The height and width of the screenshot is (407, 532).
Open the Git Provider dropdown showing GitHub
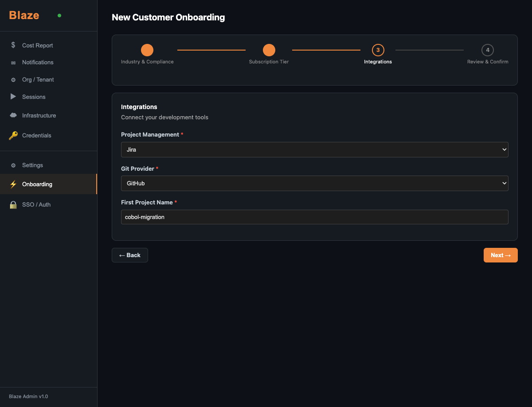click(x=315, y=183)
